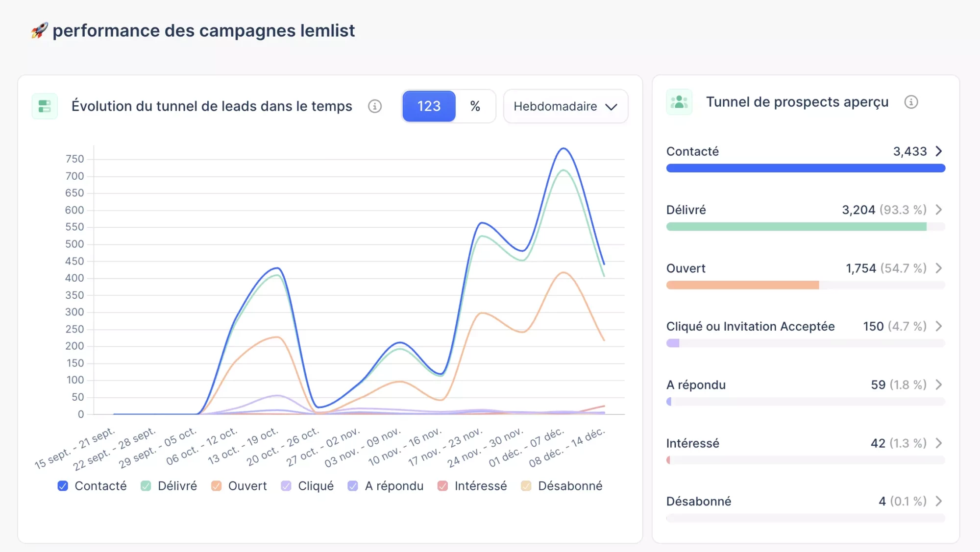The image size is (980, 552).
Task: Expand the Intéressé funnel row chevron
Action: click(939, 443)
